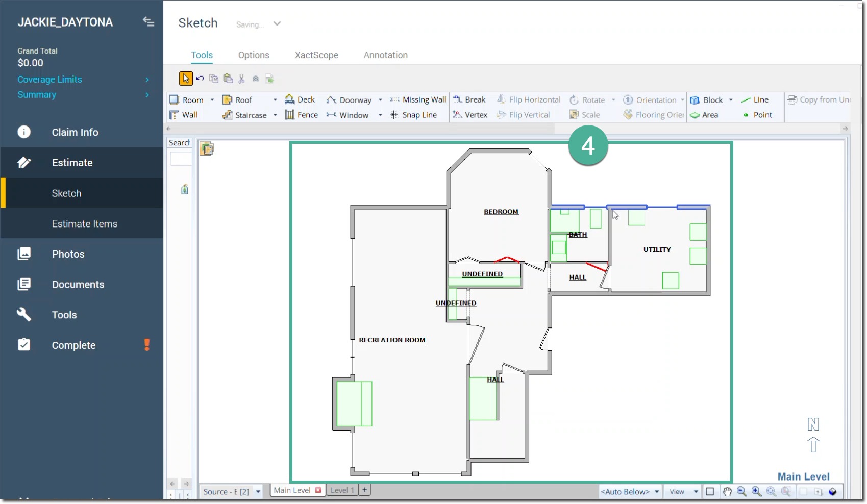This screenshot has height=504, width=867.
Task: Select the Snap Line tool
Action: (413, 115)
